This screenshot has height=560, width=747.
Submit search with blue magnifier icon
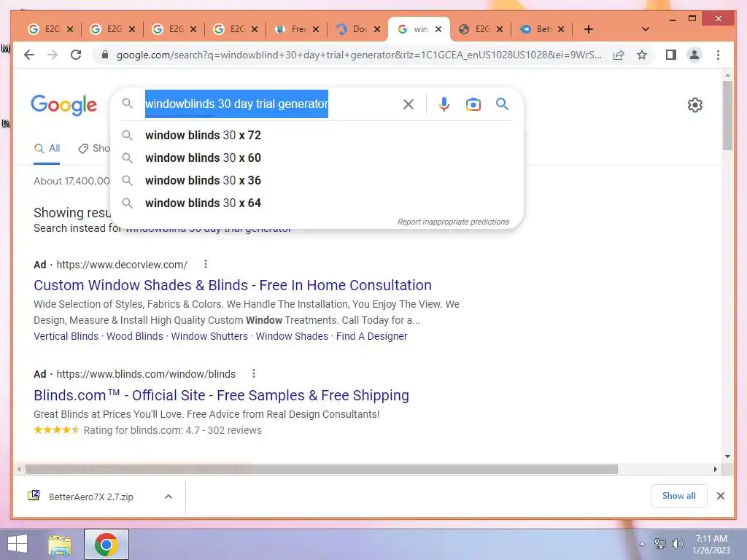pyautogui.click(x=502, y=104)
